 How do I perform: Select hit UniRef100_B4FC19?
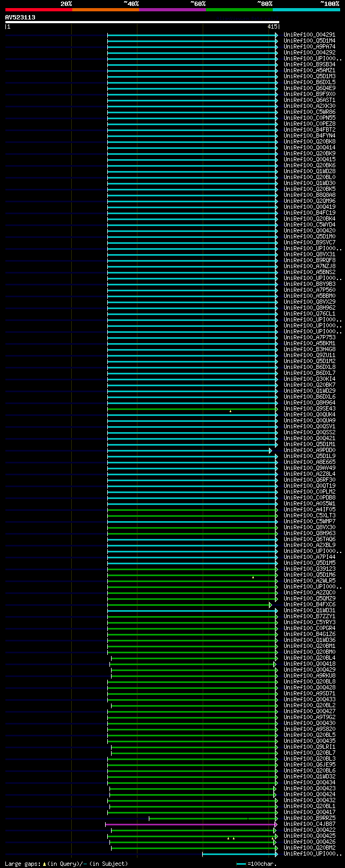tap(309, 213)
